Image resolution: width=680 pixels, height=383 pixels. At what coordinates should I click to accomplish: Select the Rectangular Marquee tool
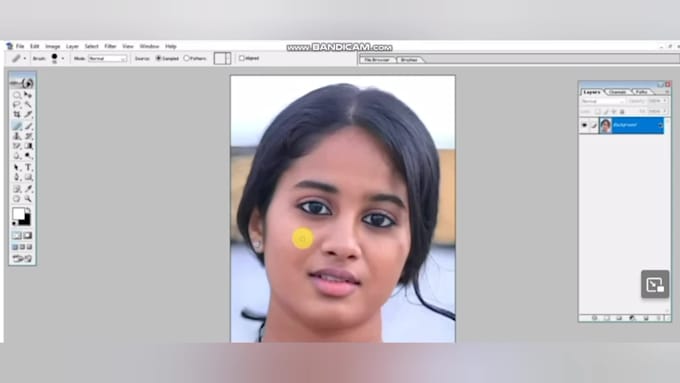pyautogui.click(x=17, y=95)
